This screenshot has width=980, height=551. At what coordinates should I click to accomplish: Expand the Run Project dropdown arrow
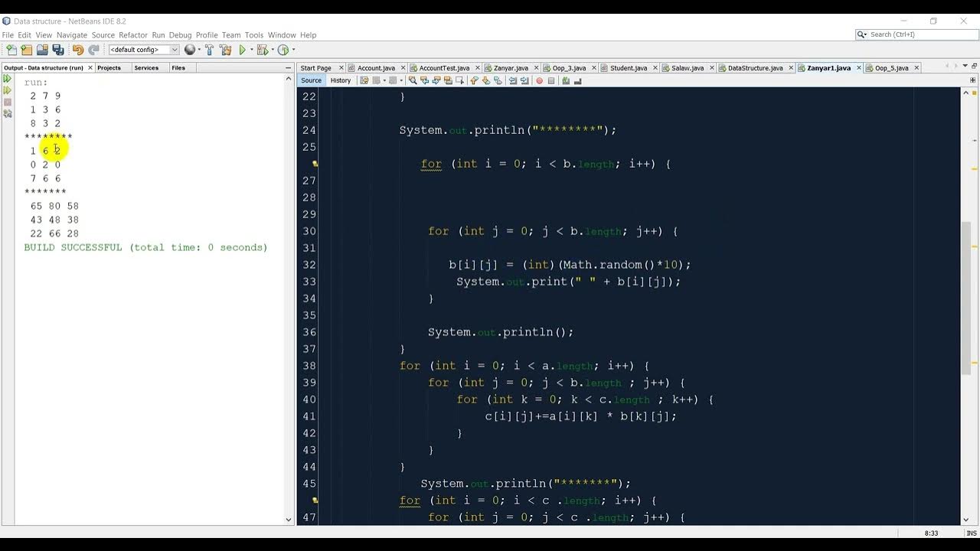(251, 50)
